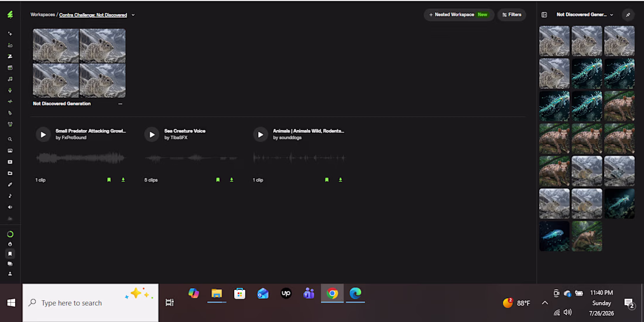The image size is (644, 322).
Task: Visit author FxProSound
Action: click(74, 138)
